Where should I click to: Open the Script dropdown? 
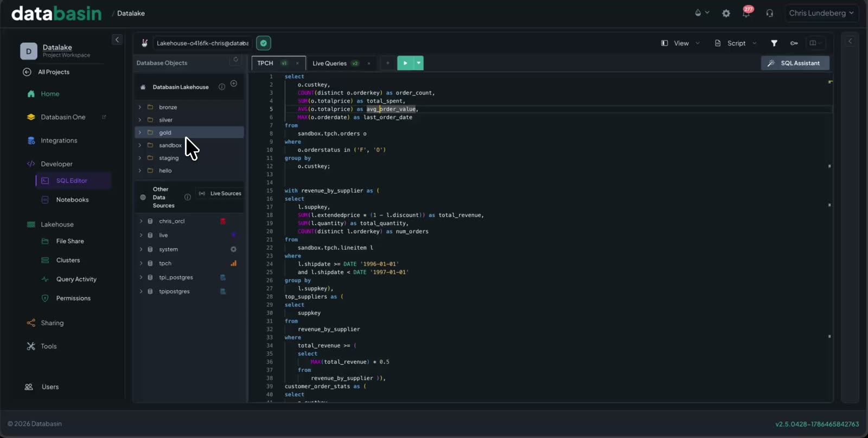736,43
